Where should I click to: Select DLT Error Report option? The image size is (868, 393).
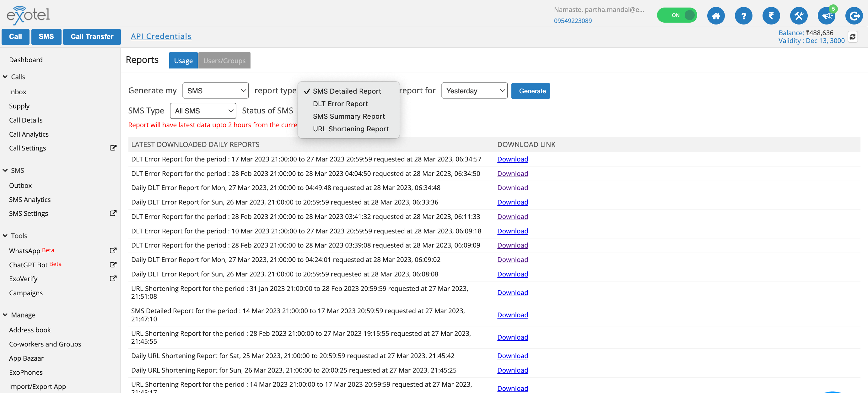[340, 104]
